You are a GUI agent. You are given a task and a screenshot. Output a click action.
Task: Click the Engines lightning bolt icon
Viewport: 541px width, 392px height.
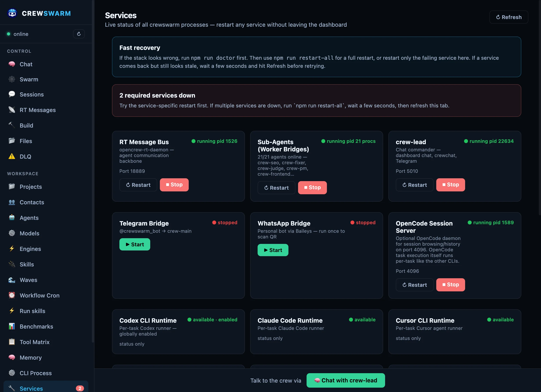point(12,248)
